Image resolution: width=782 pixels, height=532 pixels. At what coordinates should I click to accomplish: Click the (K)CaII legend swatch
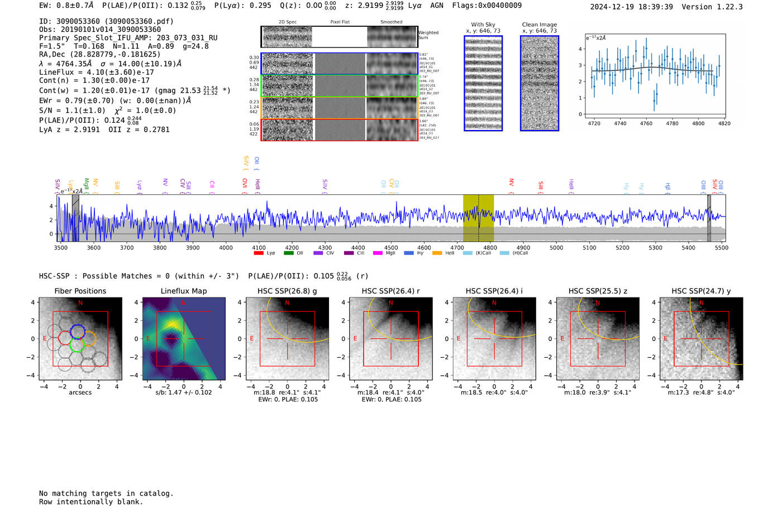(x=468, y=253)
